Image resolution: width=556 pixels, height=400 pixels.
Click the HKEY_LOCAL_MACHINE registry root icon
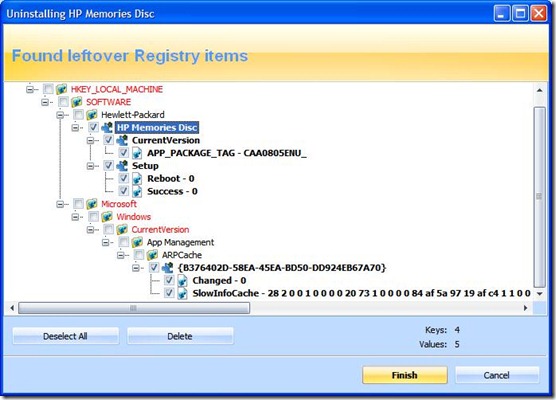point(61,89)
